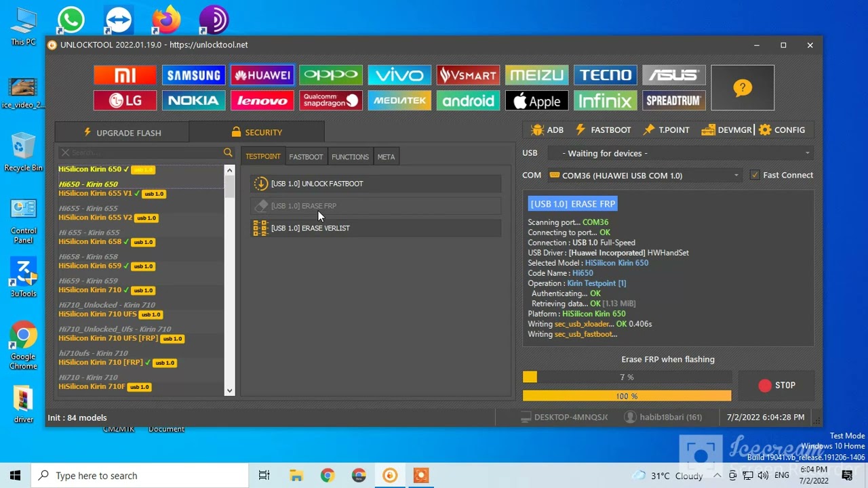Click the Windows taskbar search box
The image size is (868, 488).
140,476
